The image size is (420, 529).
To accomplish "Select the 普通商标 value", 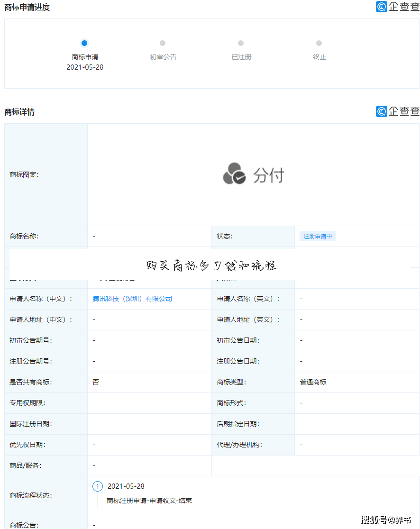I will point(313,382).
